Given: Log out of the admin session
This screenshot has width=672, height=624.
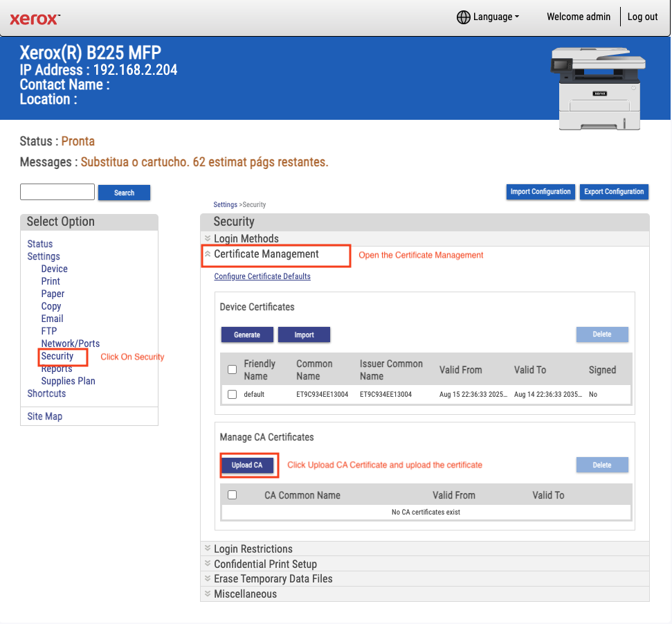Looking at the screenshot, I should pyautogui.click(x=642, y=17).
